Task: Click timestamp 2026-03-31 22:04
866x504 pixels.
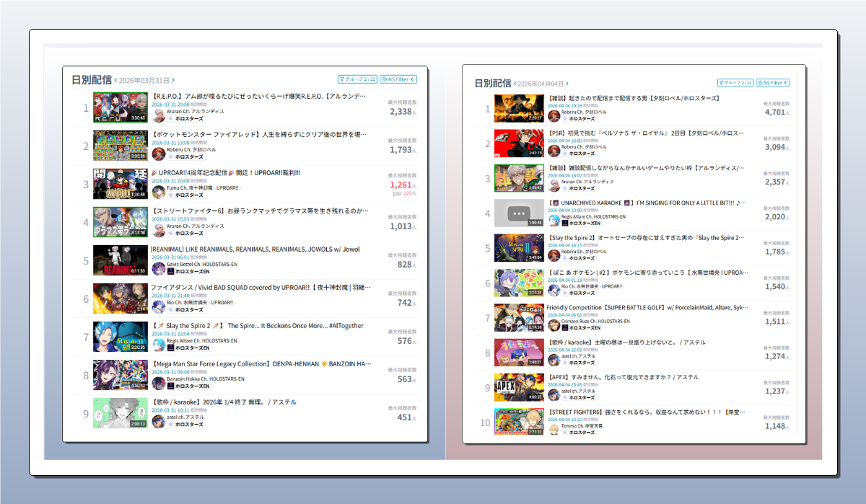Action: click(x=170, y=334)
